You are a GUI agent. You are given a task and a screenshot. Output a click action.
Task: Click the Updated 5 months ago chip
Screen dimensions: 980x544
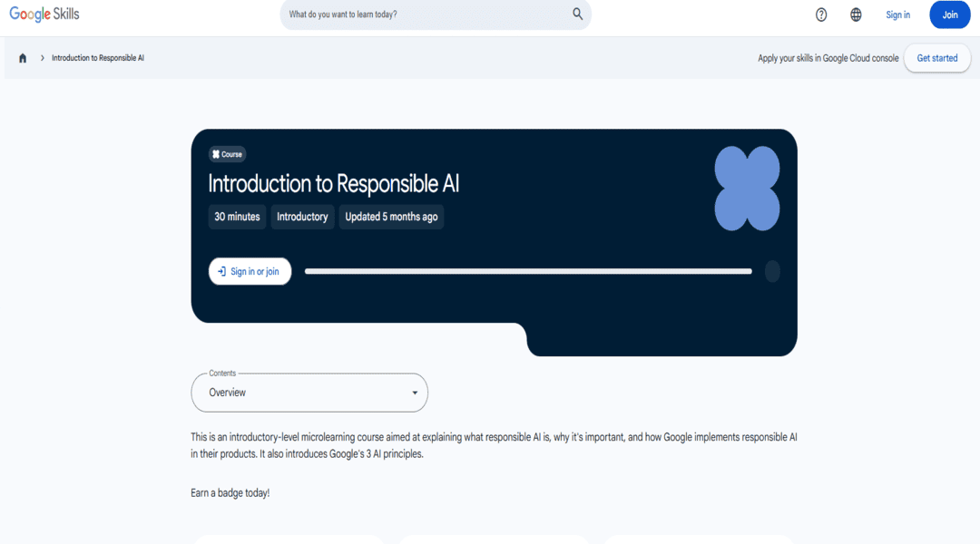tap(391, 217)
